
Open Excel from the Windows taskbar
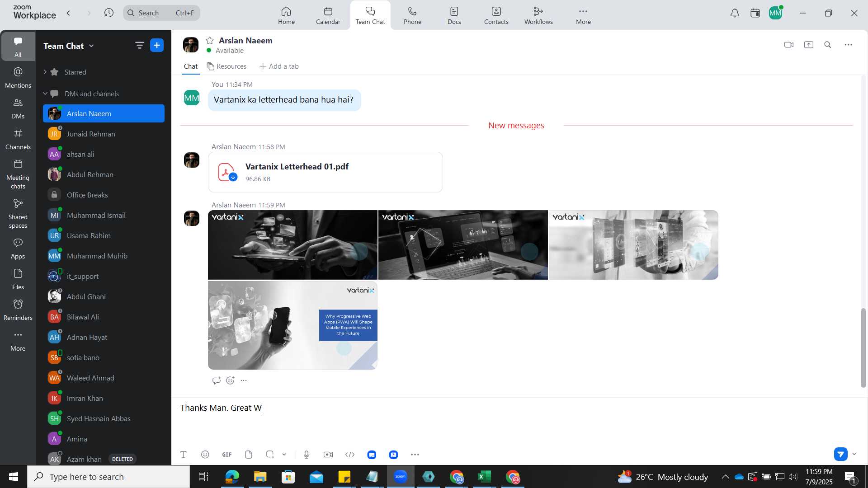coord(485,477)
